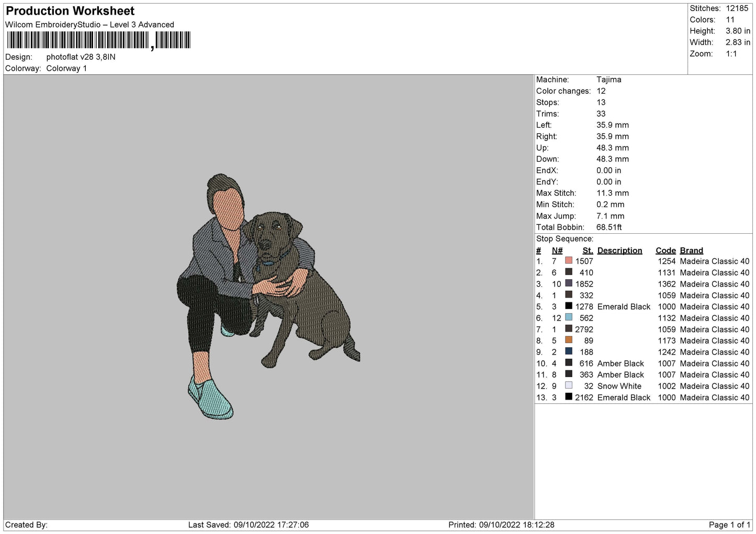Click the Max Jump value 7.1 mm
The height and width of the screenshot is (534, 756).
[611, 216]
